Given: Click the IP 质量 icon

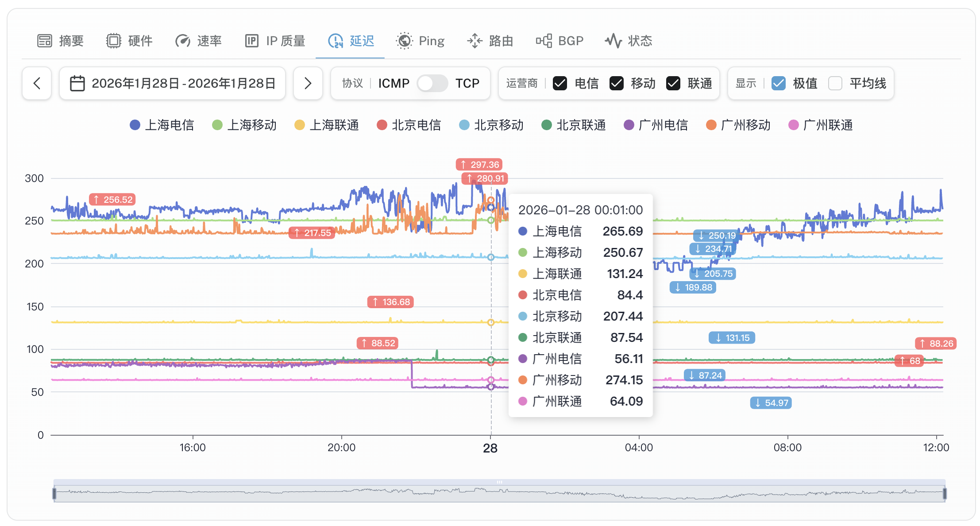Looking at the screenshot, I should 251,41.
